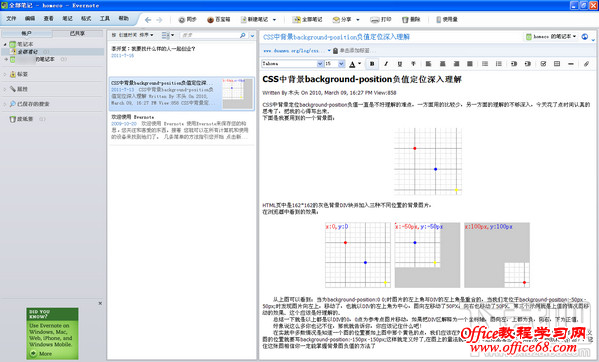Expand the 标签 section

pyautogui.click(x=5, y=74)
